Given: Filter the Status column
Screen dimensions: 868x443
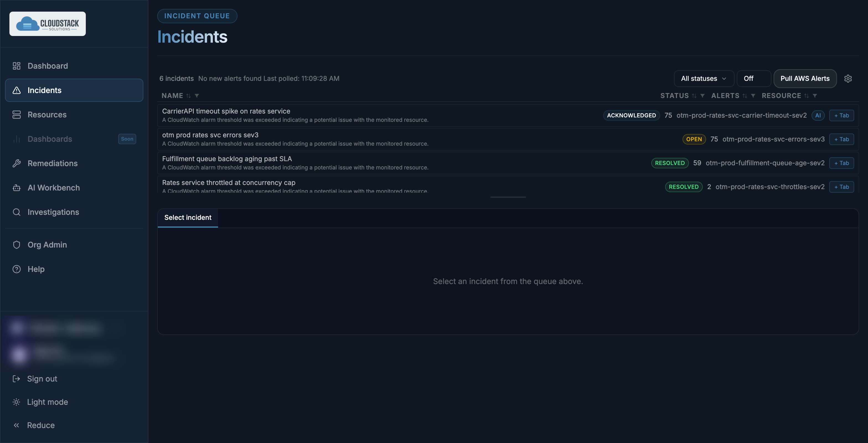Looking at the screenshot, I should pyautogui.click(x=702, y=96).
